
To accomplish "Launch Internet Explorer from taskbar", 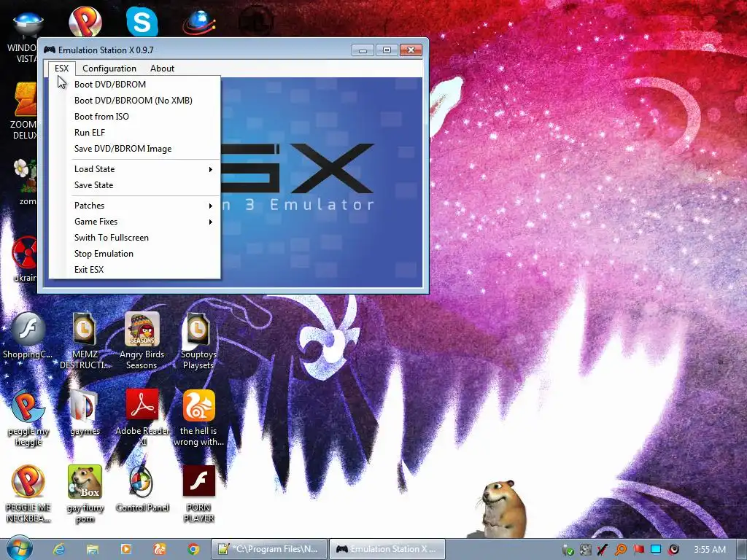I will click(x=59, y=549).
